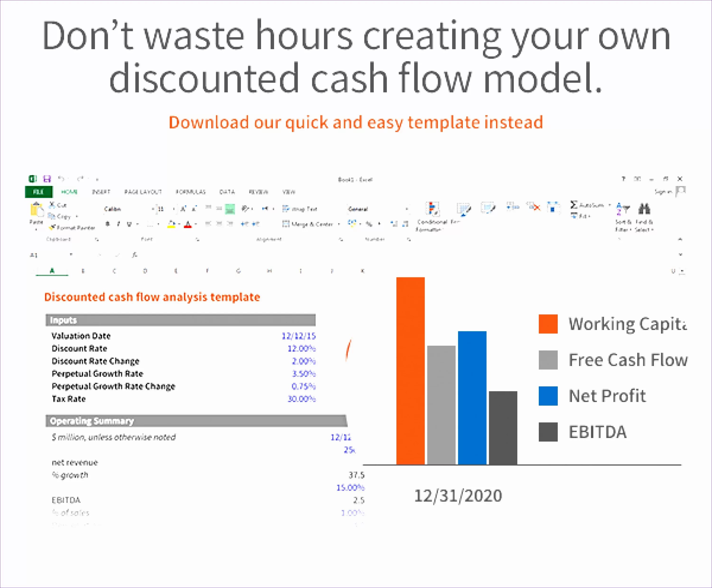Image resolution: width=712 pixels, height=588 pixels.
Task: Expand the font size dropdown
Action: pyautogui.click(x=173, y=209)
